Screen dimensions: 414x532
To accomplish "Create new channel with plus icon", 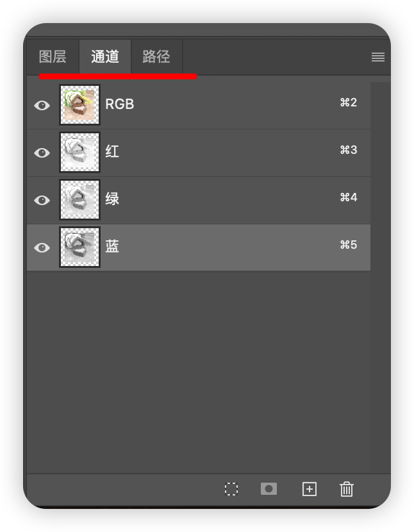I will pyautogui.click(x=309, y=489).
